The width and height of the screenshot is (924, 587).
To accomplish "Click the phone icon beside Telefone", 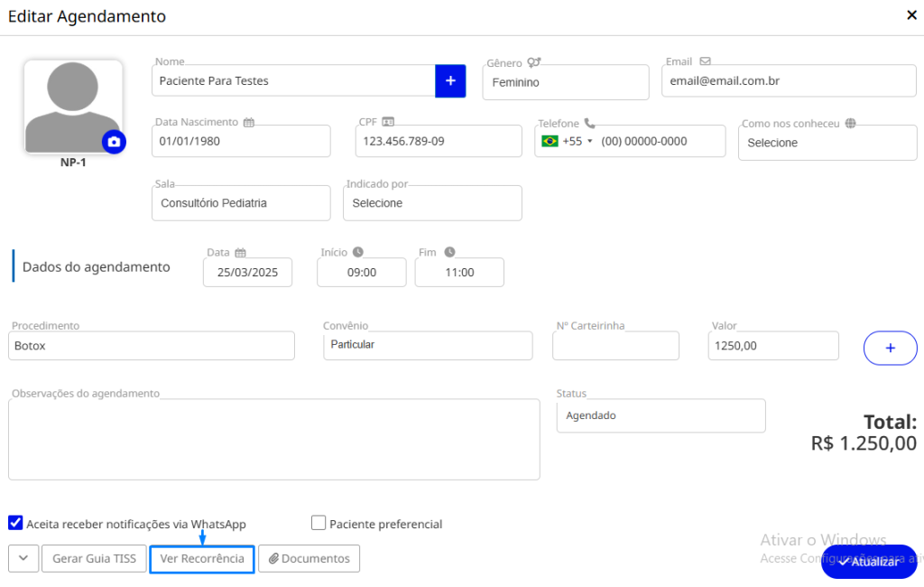I will (x=589, y=124).
